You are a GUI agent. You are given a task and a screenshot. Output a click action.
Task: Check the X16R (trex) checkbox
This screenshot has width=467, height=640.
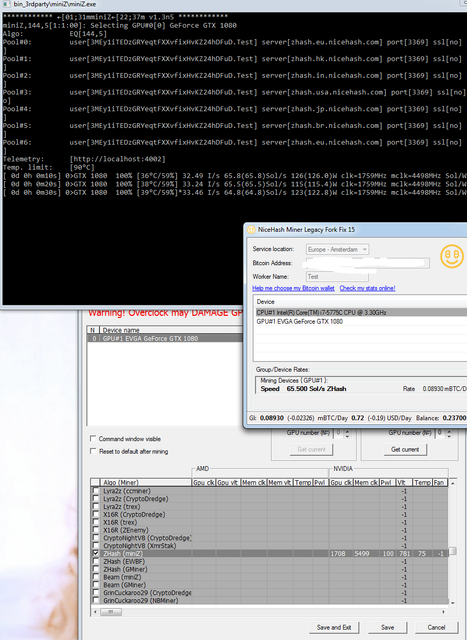[96, 522]
